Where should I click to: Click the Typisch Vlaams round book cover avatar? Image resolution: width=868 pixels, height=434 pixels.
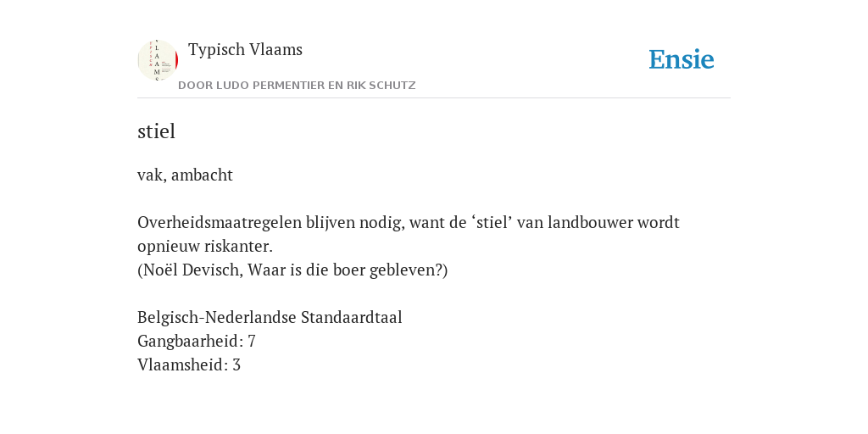(158, 60)
